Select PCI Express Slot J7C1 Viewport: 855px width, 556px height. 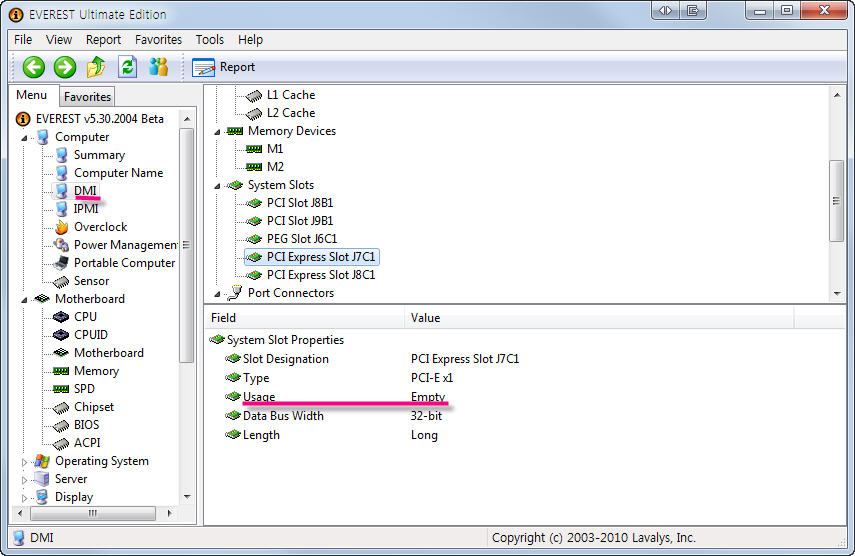(321, 257)
